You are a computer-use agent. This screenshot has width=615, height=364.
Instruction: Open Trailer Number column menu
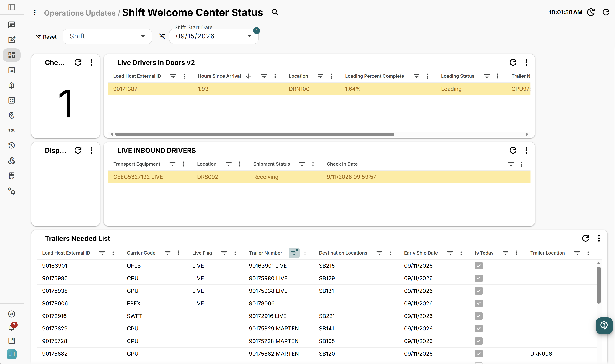pos(305,253)
